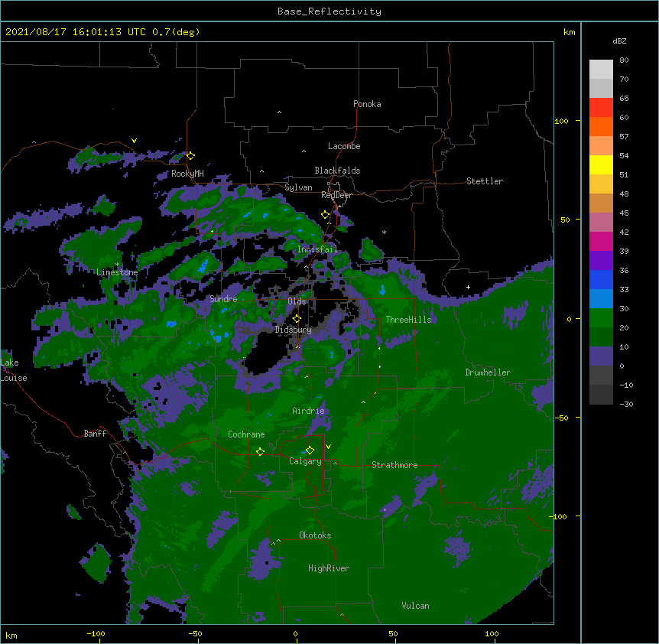Screen dimensions: 659x644
Task: Click the RockyMH label
Action: tap(187, 174)
